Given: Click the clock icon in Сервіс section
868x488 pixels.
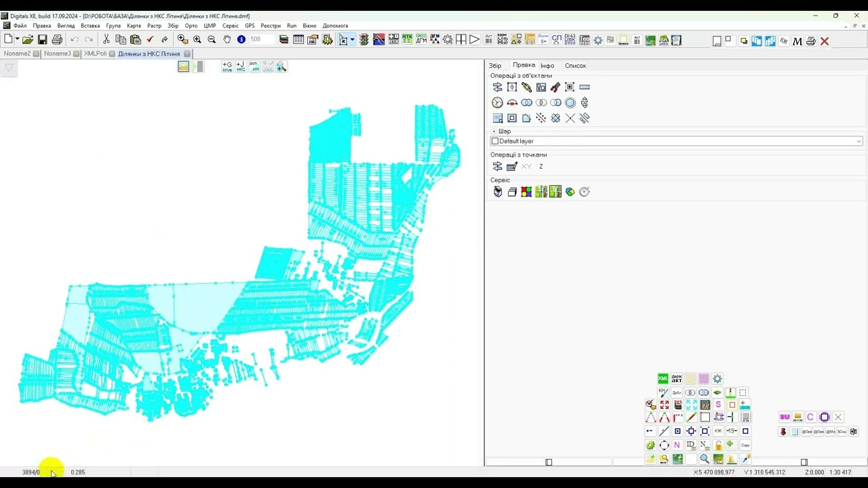Looking at the screenshot, I should pyautogui.click(x=585, y=192).
